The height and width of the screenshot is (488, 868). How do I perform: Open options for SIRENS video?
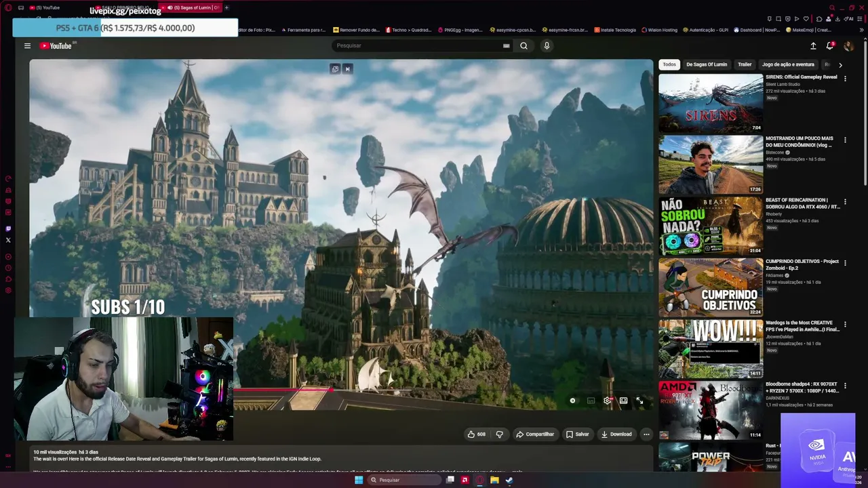[x=845, y=79]
